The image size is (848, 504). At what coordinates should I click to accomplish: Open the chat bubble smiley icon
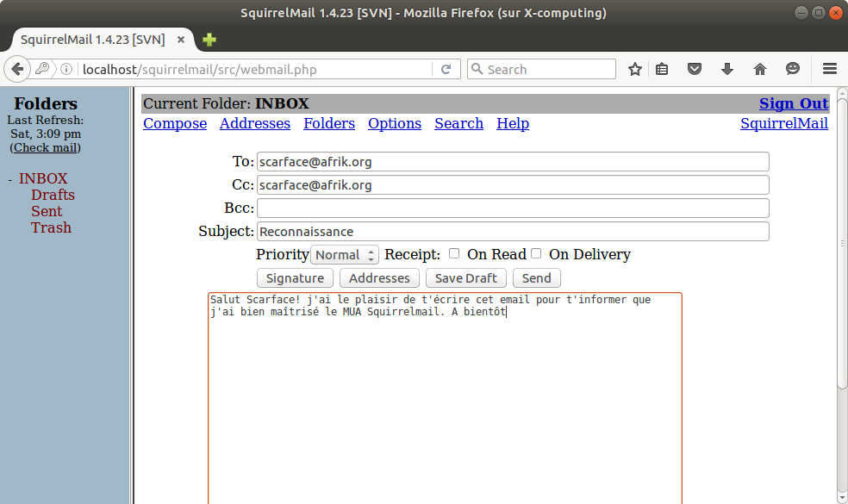point(792,69)
